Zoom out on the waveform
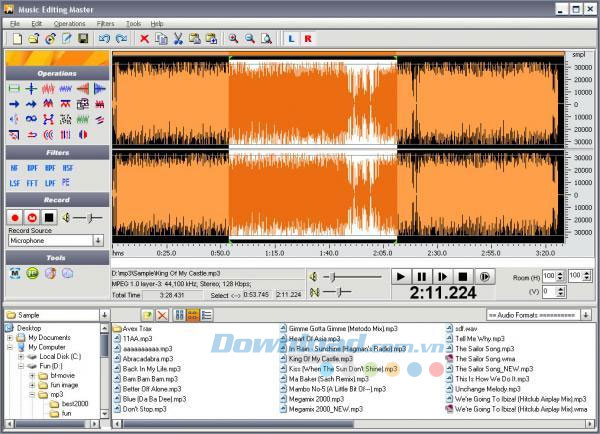 (x=250, y=39)
